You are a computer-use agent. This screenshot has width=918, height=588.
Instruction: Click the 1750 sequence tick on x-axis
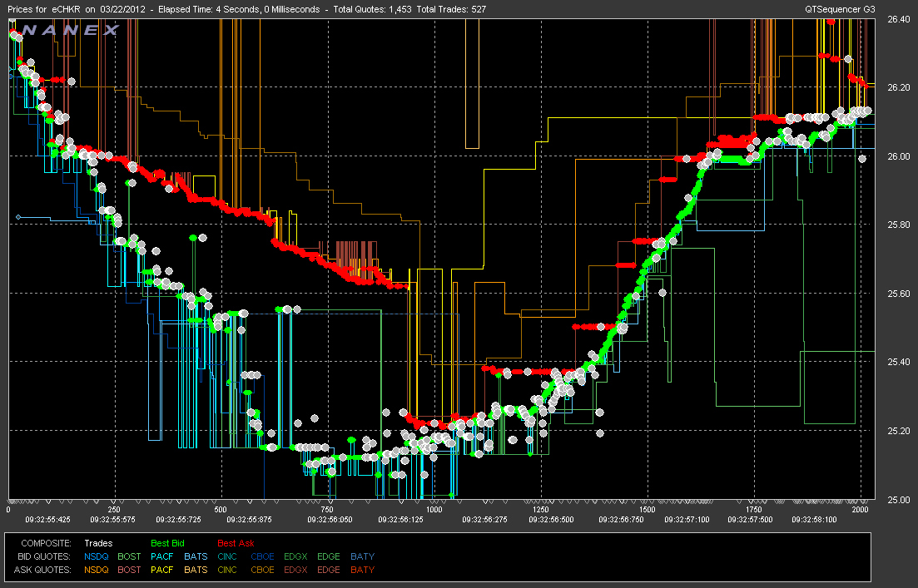pyautogui.click(x=753, y=509)
